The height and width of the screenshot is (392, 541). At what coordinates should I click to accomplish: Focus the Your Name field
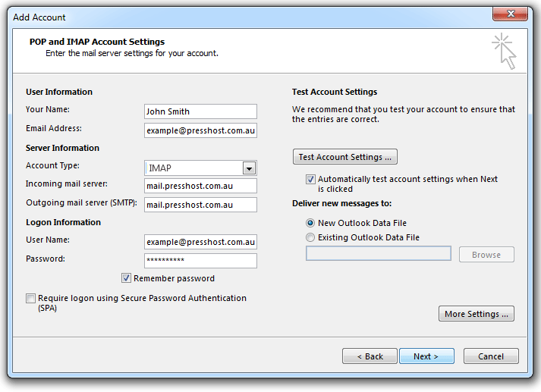[x=200, y=111]
